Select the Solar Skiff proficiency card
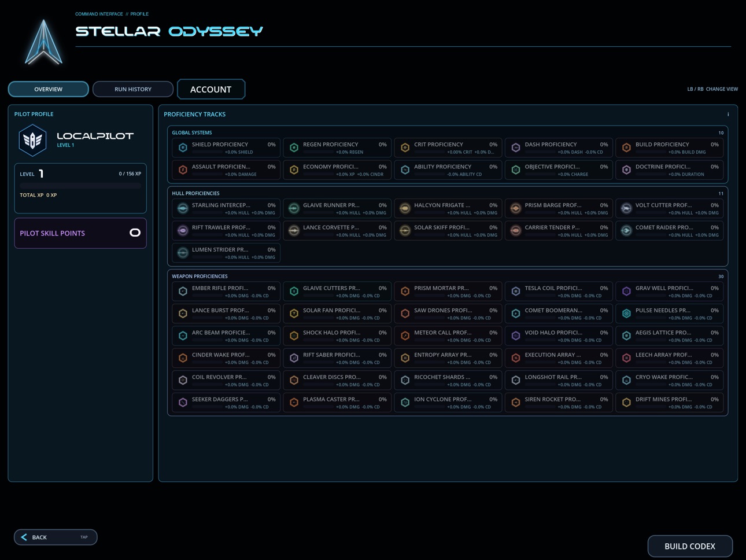Screen dimensions: 746x560 click(448, 230)
